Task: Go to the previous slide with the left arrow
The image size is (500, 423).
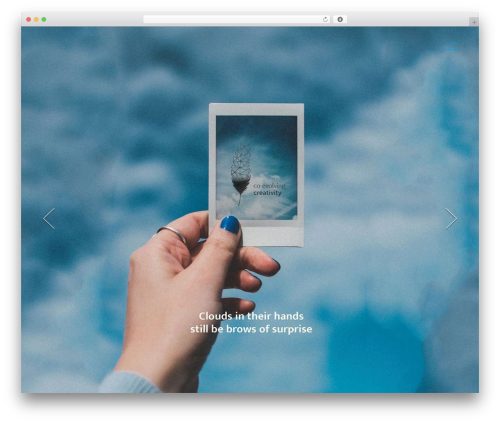Action: tap(49, 219)
